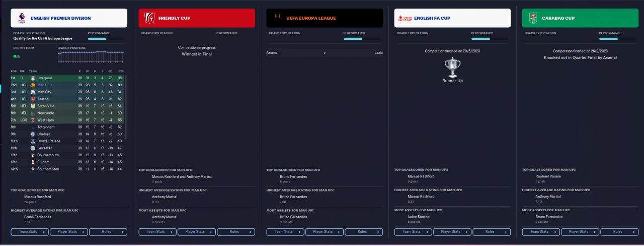The width and height of the screenshot is (644, 246).
Task: Click Arsenal in the Europa League fixture
Action: 272,52
